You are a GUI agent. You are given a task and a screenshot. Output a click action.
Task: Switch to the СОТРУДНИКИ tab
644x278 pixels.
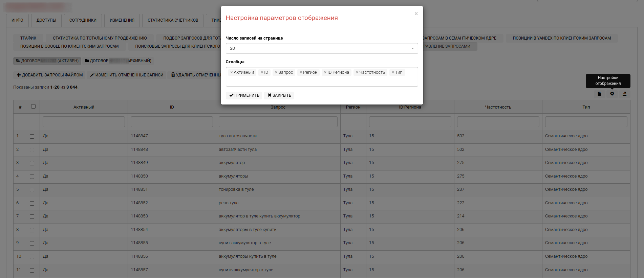pos(83,20)
